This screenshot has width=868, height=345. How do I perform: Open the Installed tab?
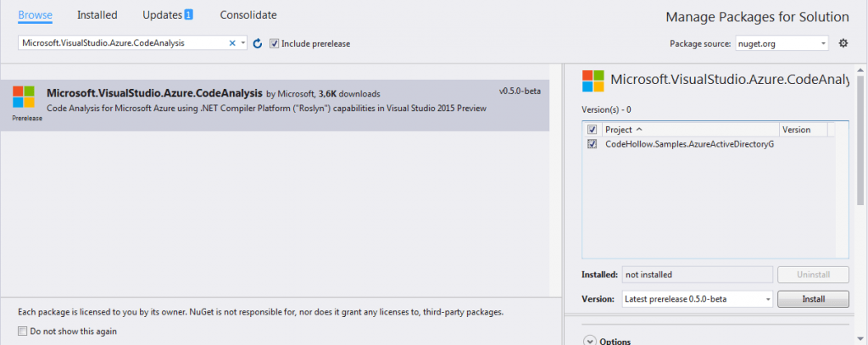[x=97, y=15]
